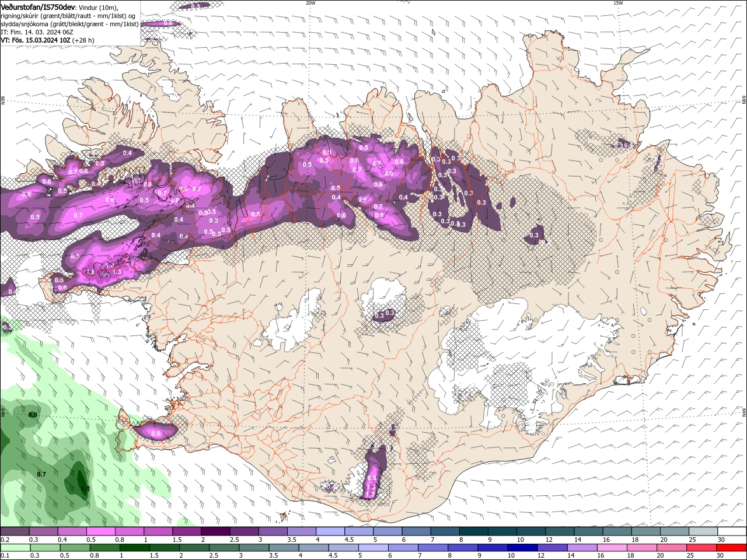Pick the lower scale swatch starting at 4.5
Viewport: 747px width, 560px height.
pyautogui.click(x=344, y=548)
